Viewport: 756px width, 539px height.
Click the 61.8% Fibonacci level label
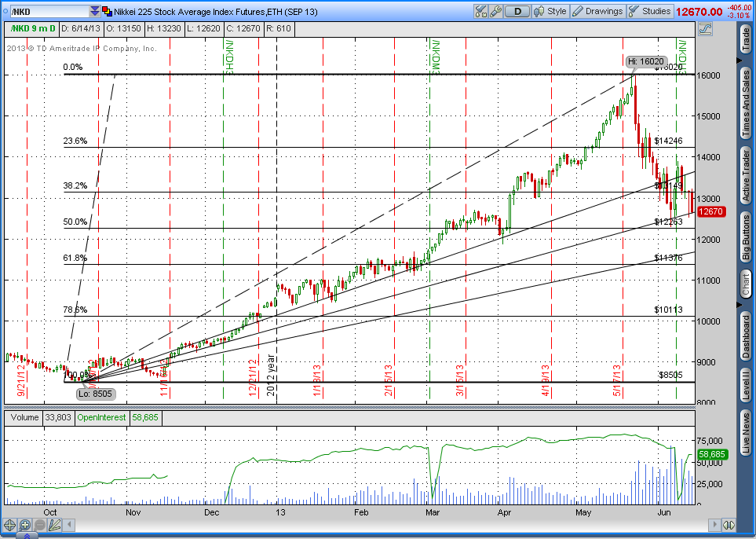coord(75,258)
